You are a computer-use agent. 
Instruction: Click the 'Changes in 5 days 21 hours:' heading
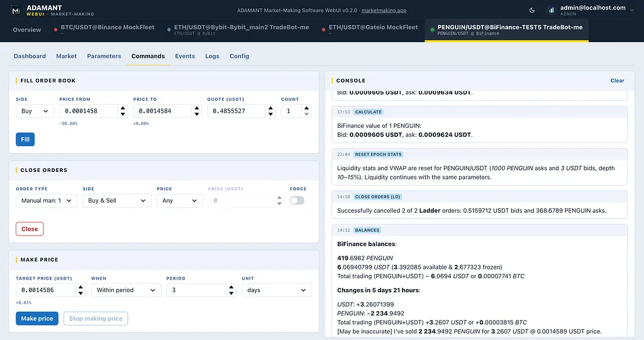(x=379, y=290)
